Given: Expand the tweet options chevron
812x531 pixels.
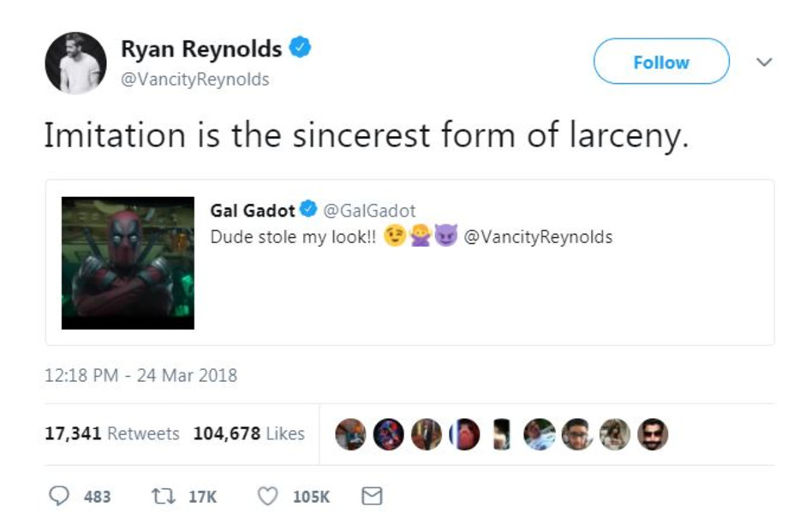Looking at the screenshot, I should point(765,63).
